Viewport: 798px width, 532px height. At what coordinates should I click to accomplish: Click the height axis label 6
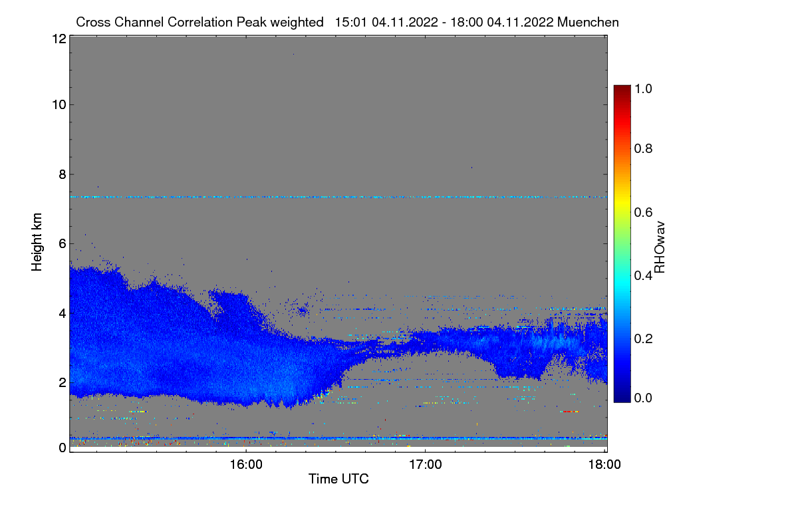pyautogui.click(x=62, y=244)
